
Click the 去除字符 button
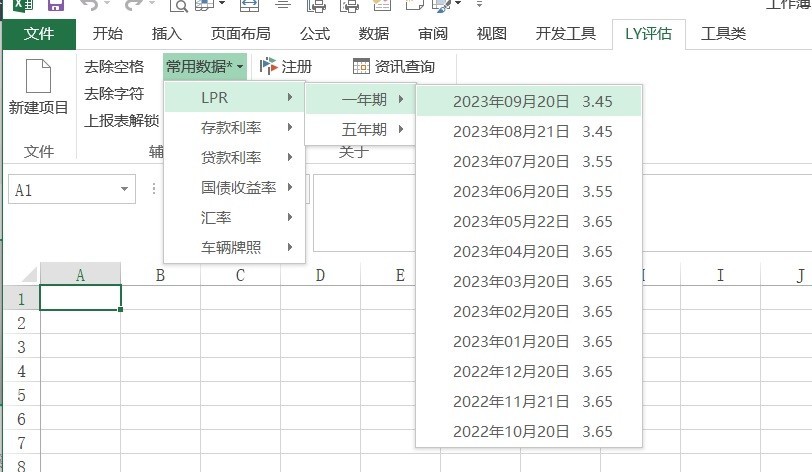(114, 94)
